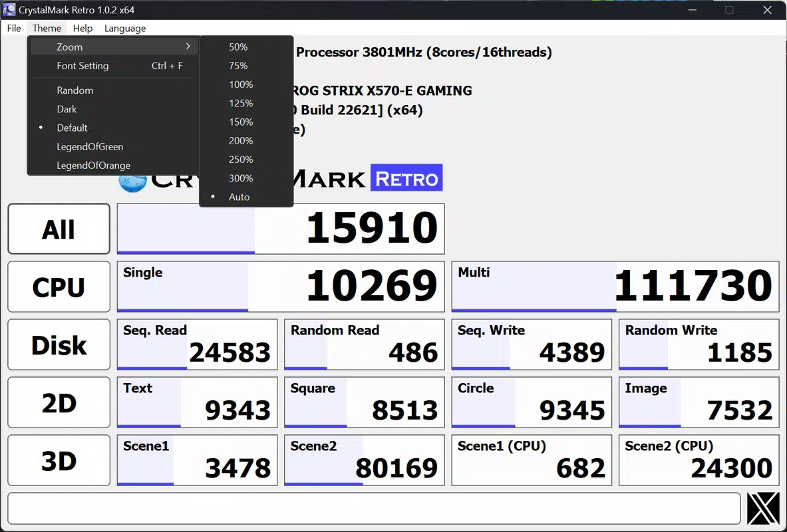Click the 2D Image score 7532
The image size is (787, 532).
(699, 402)
